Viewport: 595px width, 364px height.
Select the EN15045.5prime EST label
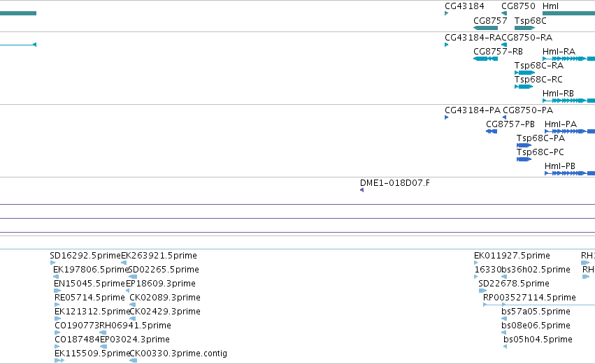coord(89,284)
